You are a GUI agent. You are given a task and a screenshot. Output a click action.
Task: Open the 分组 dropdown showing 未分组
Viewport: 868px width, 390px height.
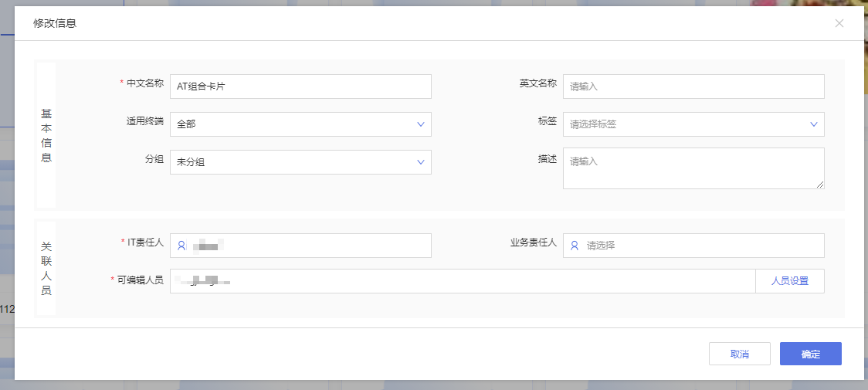pyautogui.click(x=300, y=161)
